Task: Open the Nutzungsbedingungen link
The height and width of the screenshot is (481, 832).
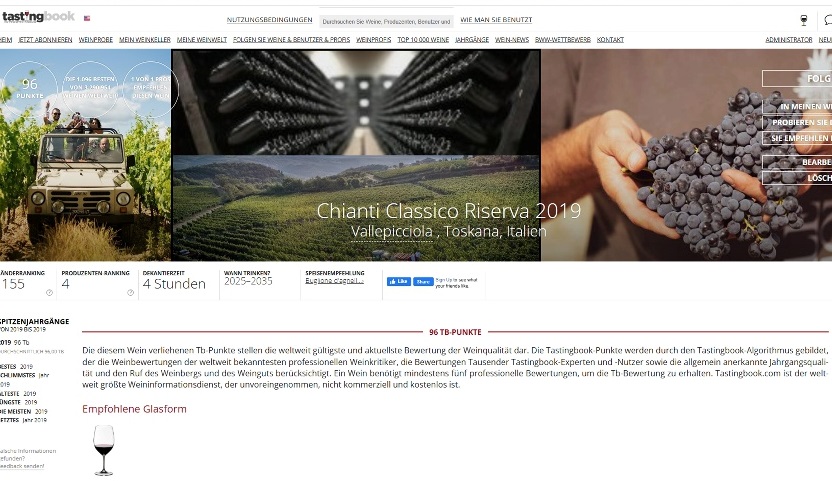Action: (270, 20)
